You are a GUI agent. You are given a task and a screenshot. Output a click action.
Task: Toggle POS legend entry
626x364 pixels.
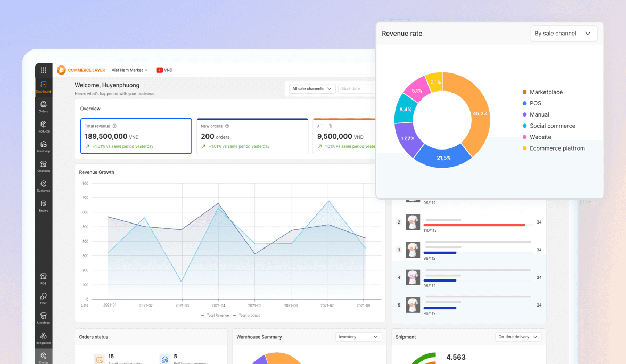(x=532, y=103)
